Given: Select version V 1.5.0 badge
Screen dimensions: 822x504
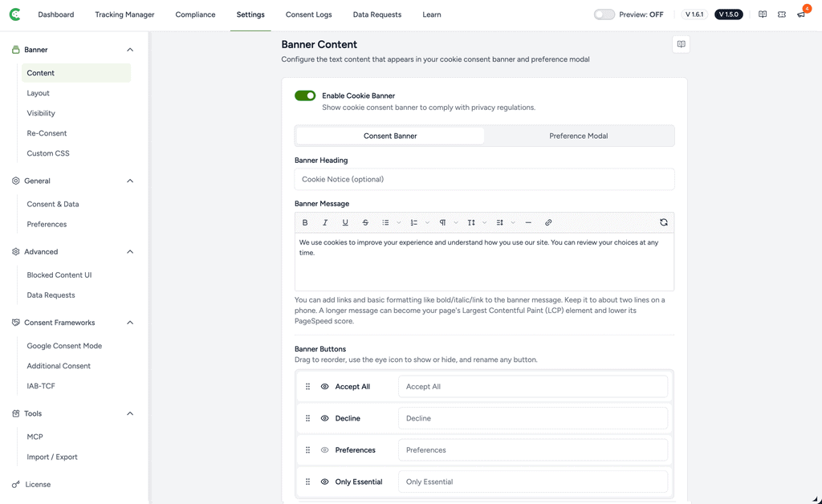Looking at the screenshot, I should click(x=729, y=14).
